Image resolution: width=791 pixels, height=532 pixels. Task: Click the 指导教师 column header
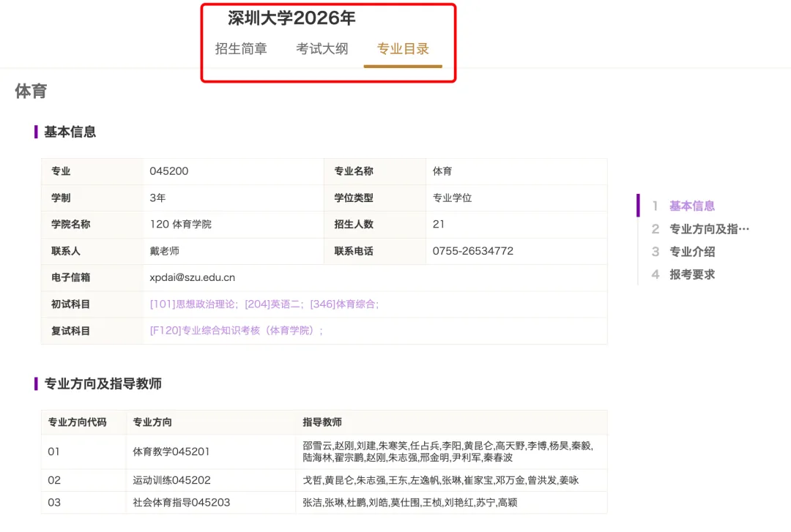[x=322, y=422]
